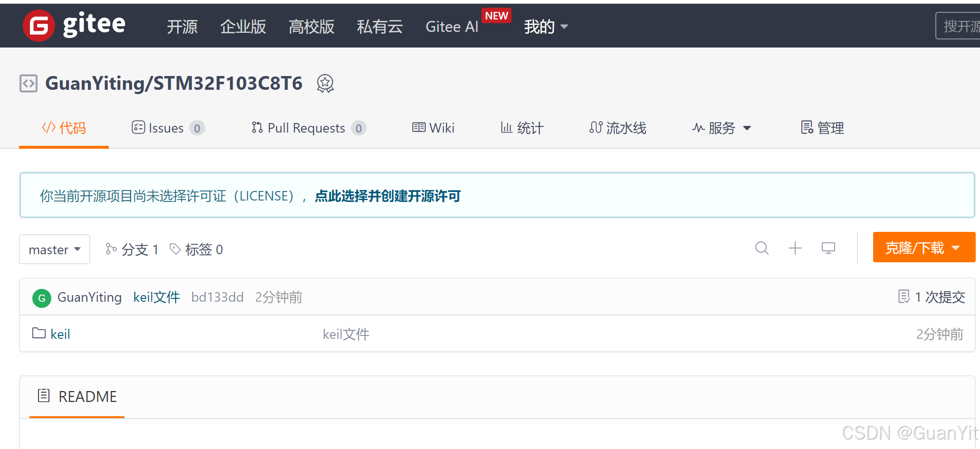Open the 统计 tab
980x449 pixels.
[522, 128]
